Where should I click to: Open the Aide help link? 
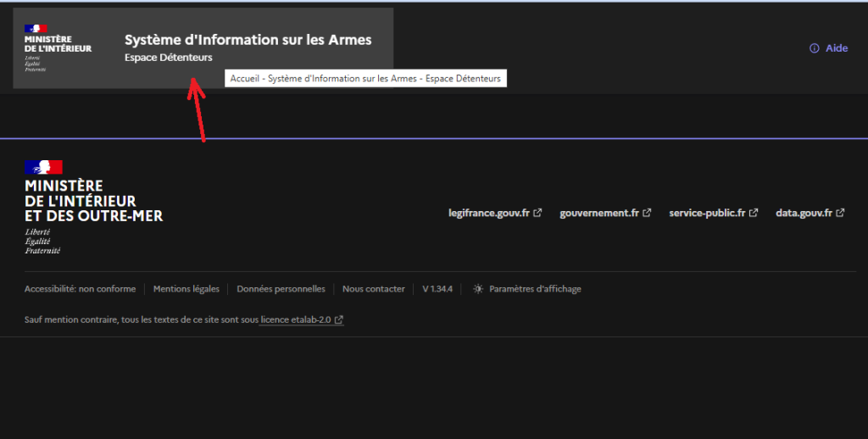click(x=836, y=48)
